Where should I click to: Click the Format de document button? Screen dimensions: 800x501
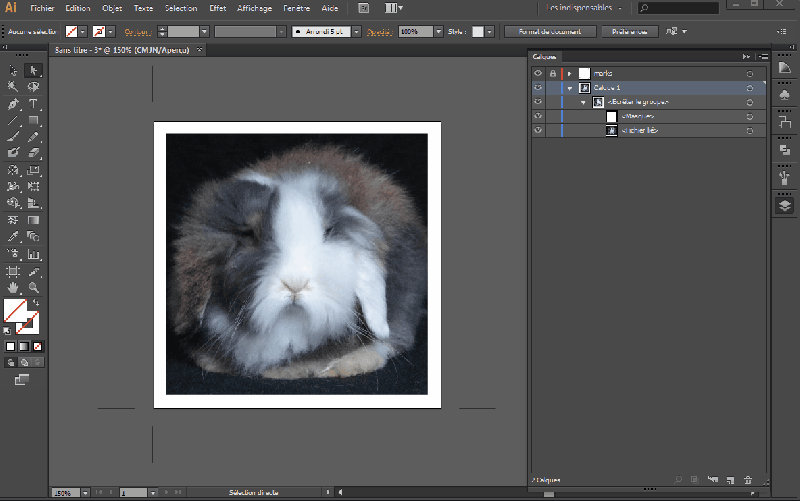549,32
